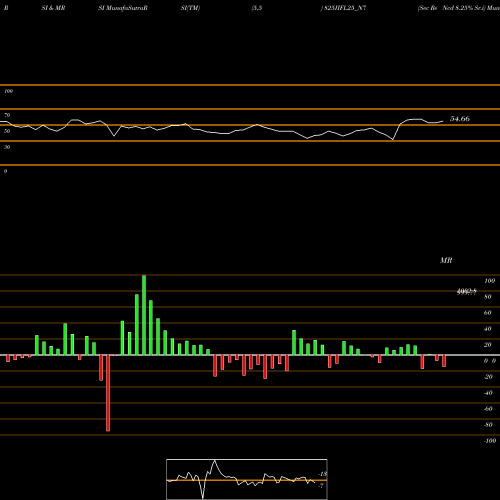Click the 'SI(TM)' header label
500x500 pixels.
190,8
